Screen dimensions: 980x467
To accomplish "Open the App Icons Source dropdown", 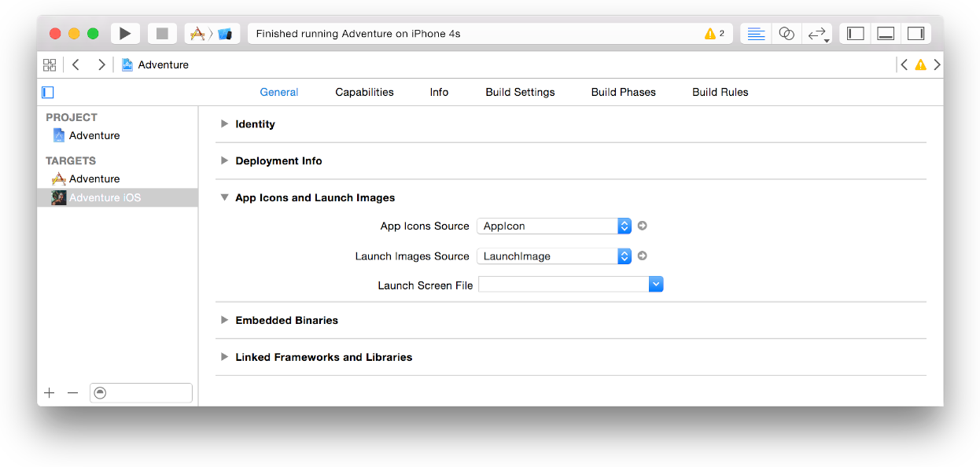I will click(554, 226).
